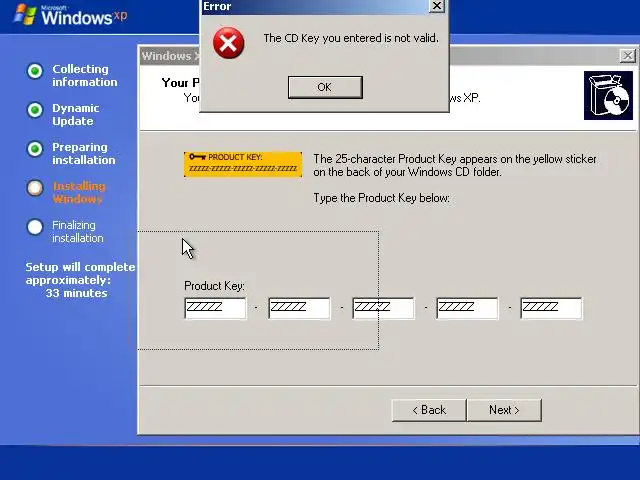Click the 'Collecting information' label
640x480 pixels.
tap(84, 76)
